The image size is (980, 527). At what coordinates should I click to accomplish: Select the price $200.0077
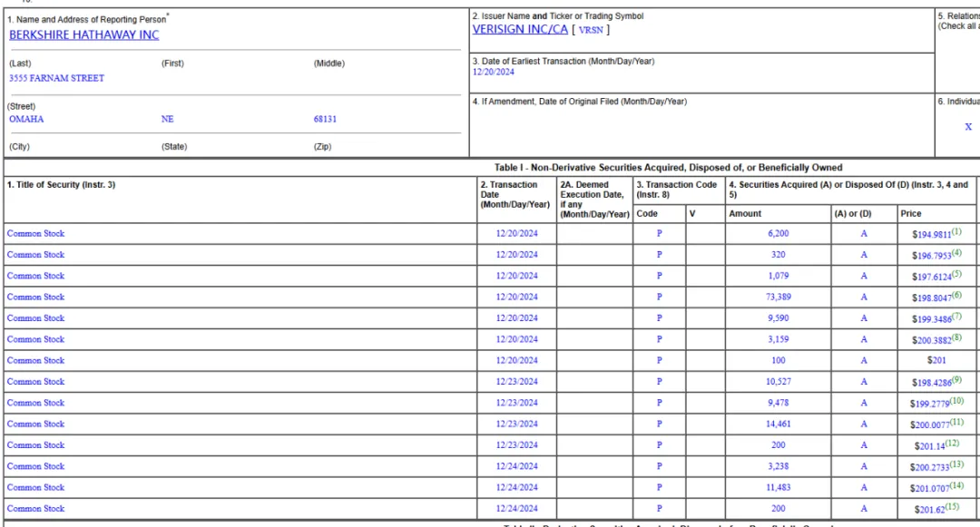coord(929,425)
